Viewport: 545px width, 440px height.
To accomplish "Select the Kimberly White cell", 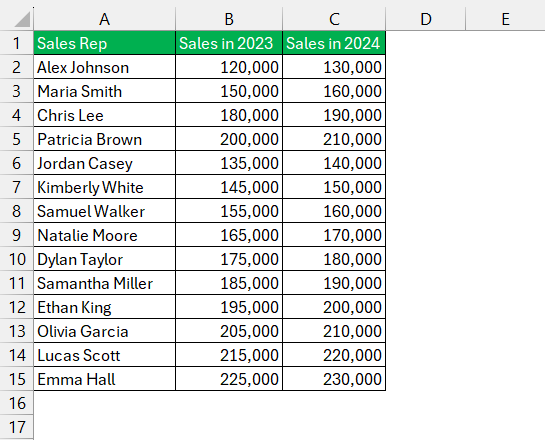I will pyautogui.click(x=105, y=187).
